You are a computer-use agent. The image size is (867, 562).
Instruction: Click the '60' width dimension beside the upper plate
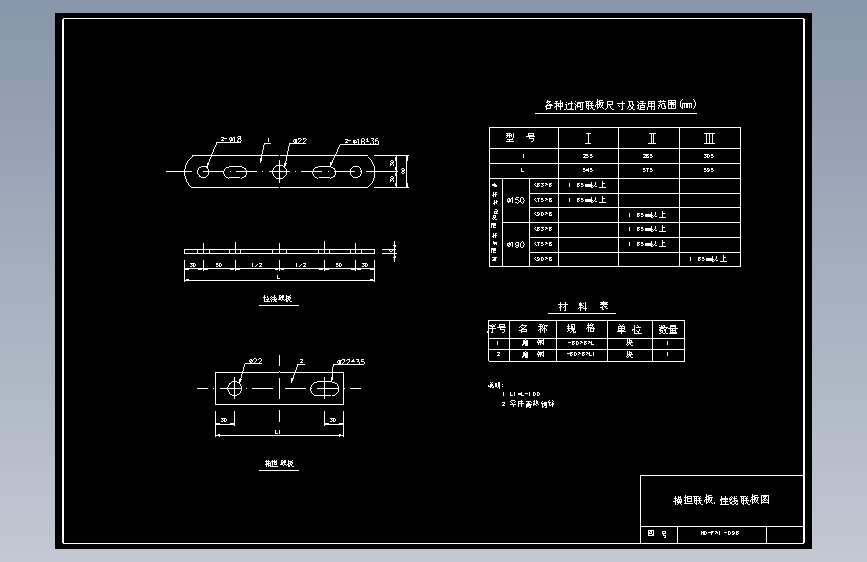pos(403,171)
